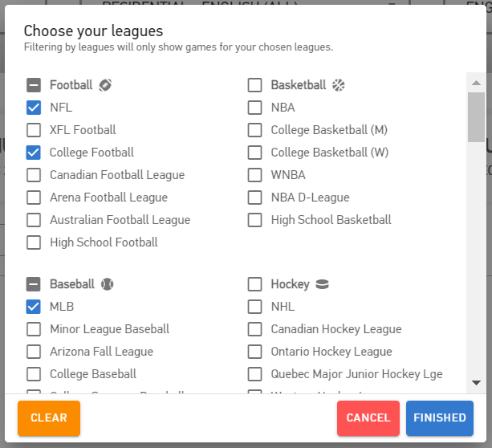492x448 pixels.
Task: Click the baseball icon beside Baseball heading
Action: 108,284
